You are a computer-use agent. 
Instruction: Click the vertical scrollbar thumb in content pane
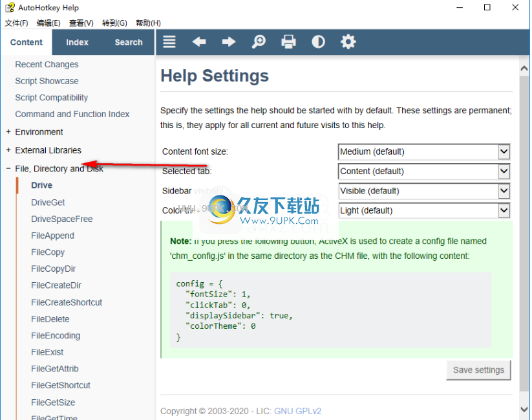coord(524,234)
